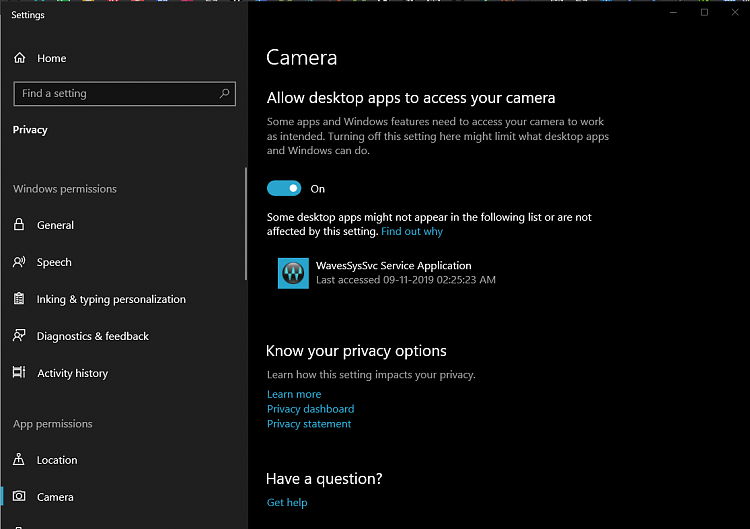The width and height of the screenshot is (750, 529).
Task: Select Activity history in sidebar
Action: coord(72,373)
